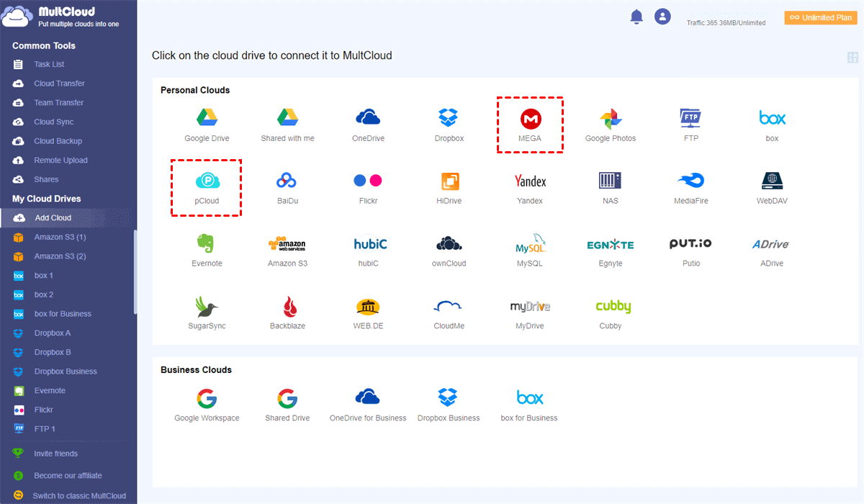Click Become our affiliate link

(68, 475)
